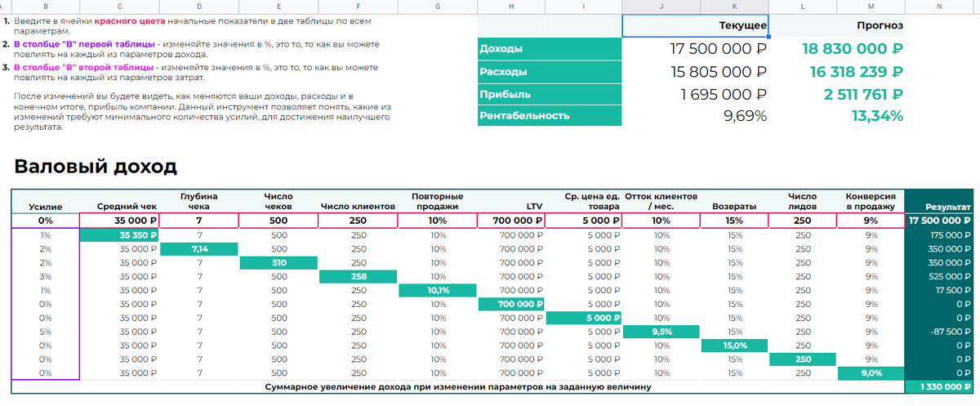This screenshot has height=406, width=980.
Task: Click the Прибыль label cell
Action: pos(550,94)
